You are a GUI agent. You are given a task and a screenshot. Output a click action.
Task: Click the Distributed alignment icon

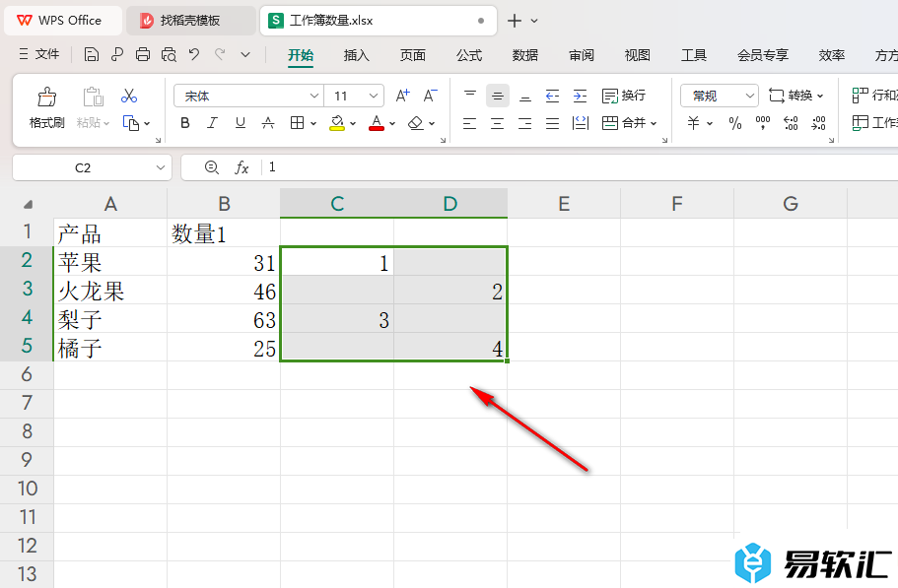point(581,123)
